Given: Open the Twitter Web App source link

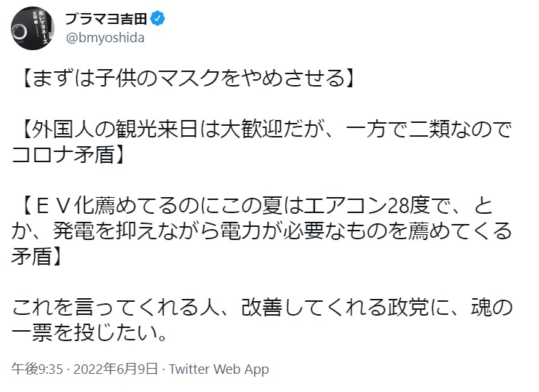Looking at the screenshot, I should point(219,369).
